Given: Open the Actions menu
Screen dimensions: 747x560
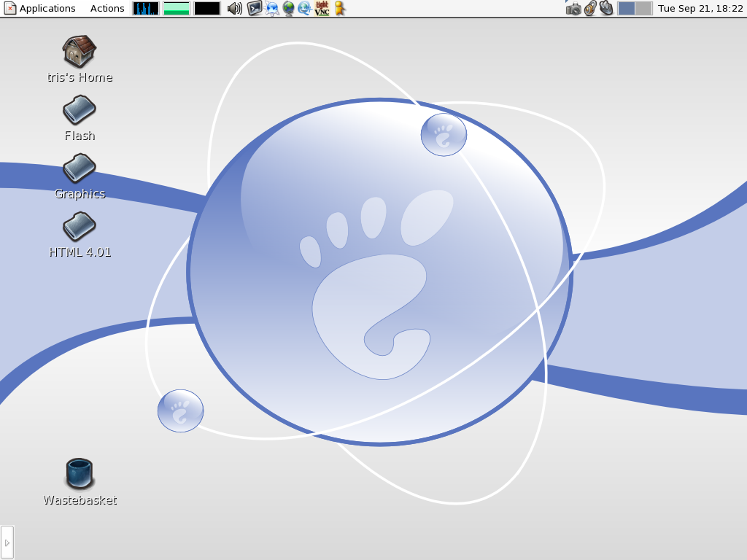Looking at the screenshot, I should point(107,8).
